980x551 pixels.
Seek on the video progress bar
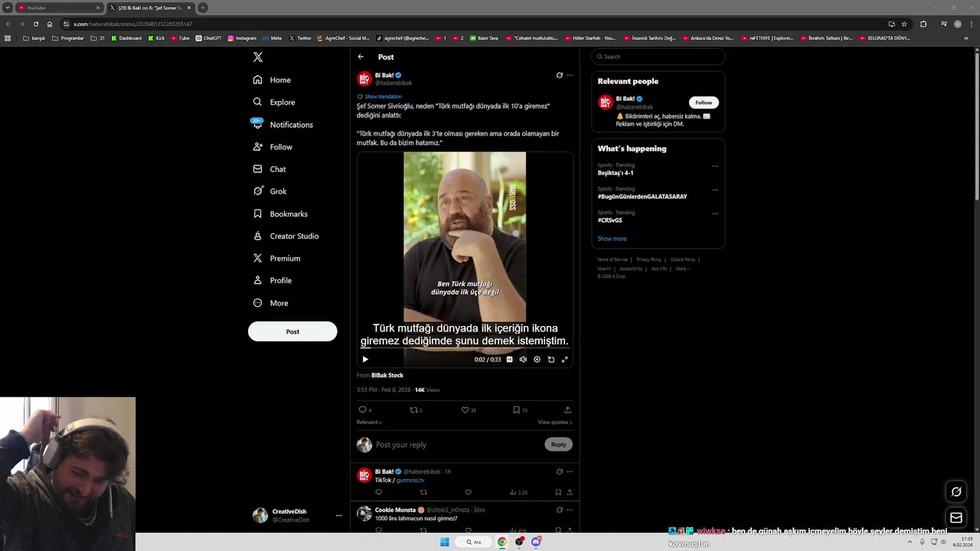pos(465,350)
